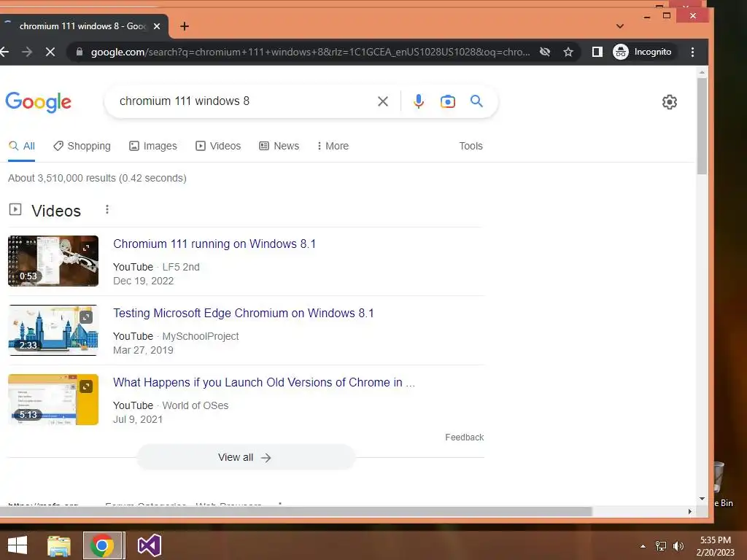Viewport: 747px width, 560px height.
Task: Click the MySchoolProject channel text
Action: click(x=201, y=336)
